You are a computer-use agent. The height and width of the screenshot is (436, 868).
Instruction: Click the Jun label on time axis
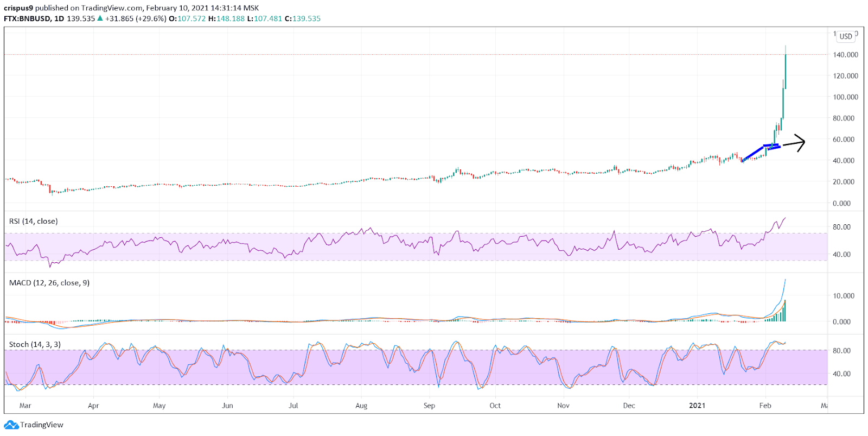227,406
